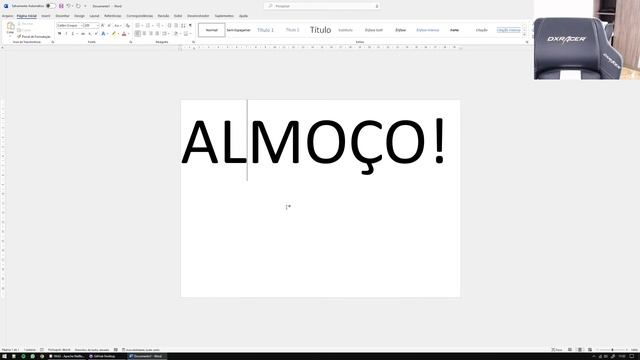Apply the red font color

pyautogui.click(x=124, y=33)
